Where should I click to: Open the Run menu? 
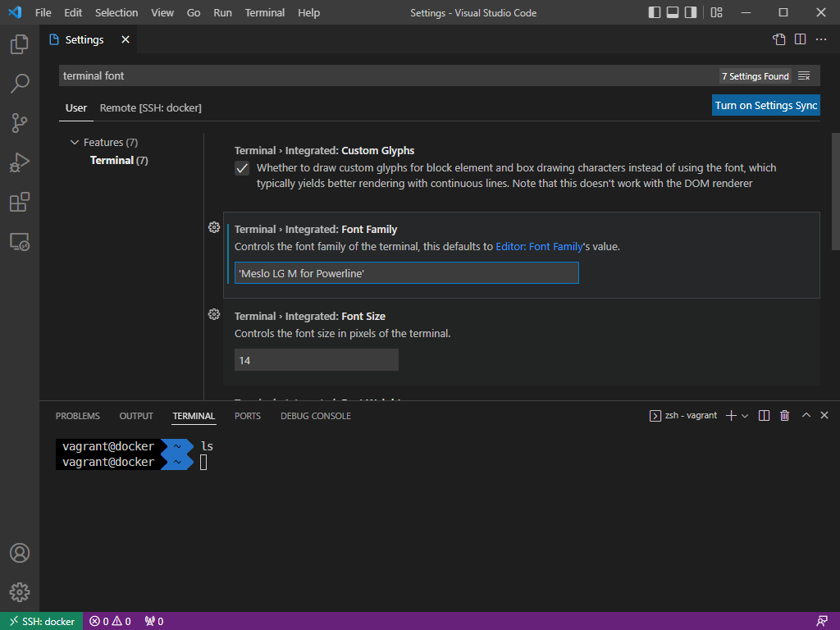(x=223, y=13)
